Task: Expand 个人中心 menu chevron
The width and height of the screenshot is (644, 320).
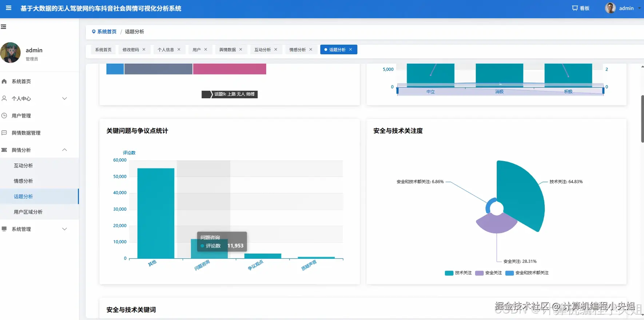Action: pyautogui.click(x=64, y=98)
